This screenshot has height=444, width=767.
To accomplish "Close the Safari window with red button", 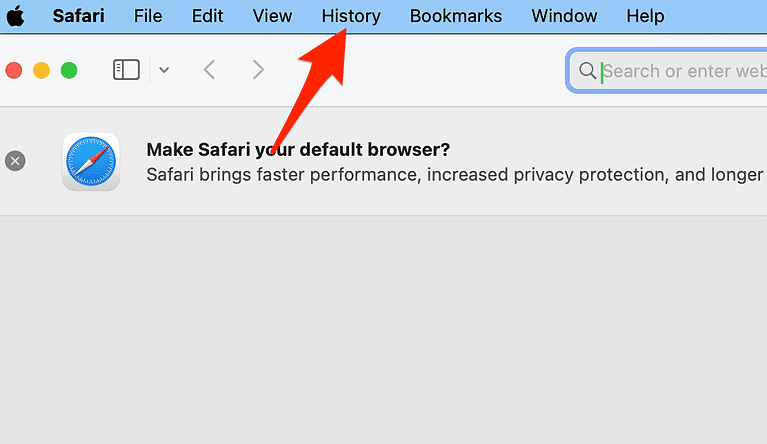I will [14, 70].
